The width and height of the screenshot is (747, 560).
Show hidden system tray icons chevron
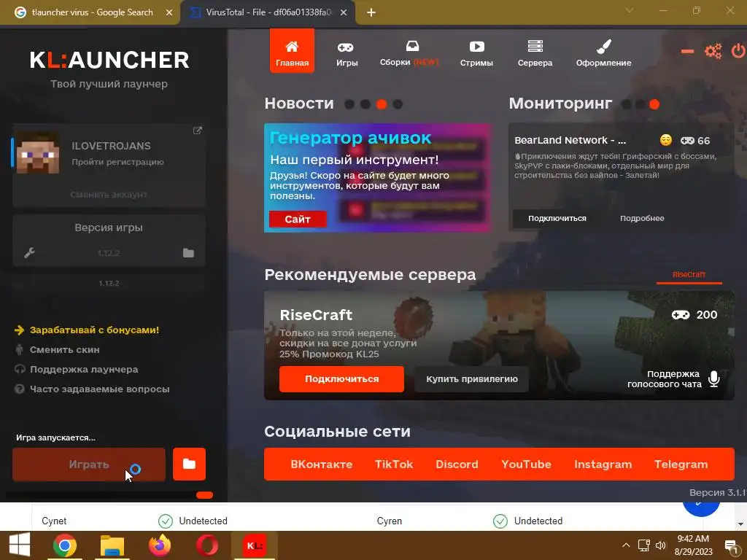(x=626, y=545)
